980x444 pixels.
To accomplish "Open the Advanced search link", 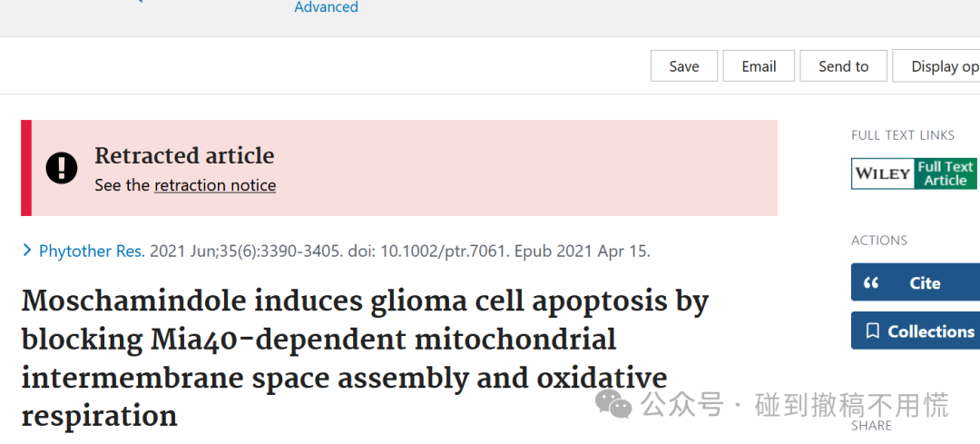I will coord(327,7).
